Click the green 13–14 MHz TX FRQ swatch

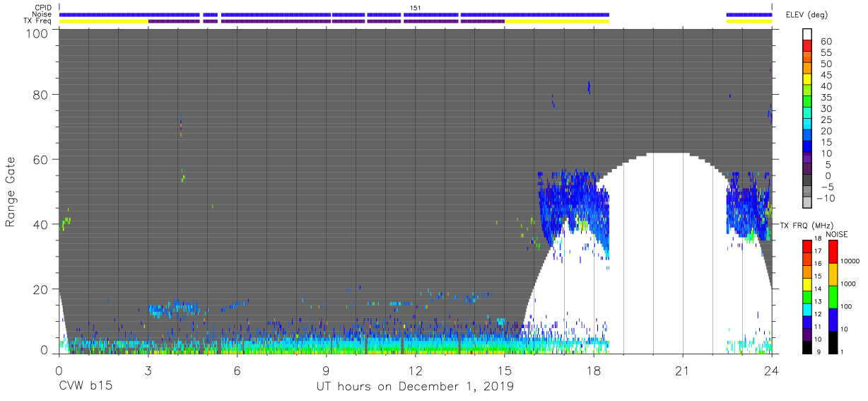pyautogui.click(x=807, y=296)
